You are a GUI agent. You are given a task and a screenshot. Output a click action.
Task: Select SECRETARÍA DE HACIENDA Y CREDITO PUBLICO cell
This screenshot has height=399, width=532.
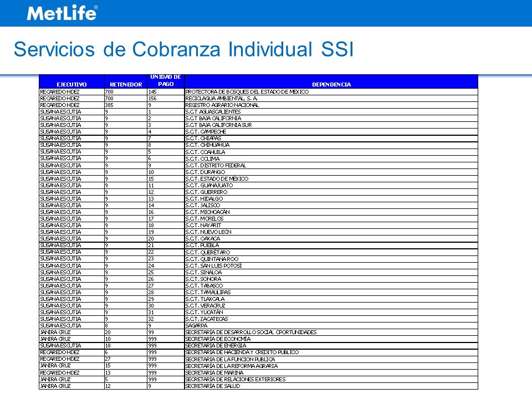tap(331, 352)
